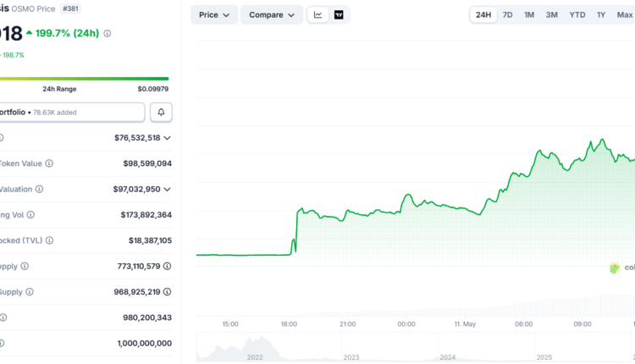635x364 pixels.
Task: Click $0.09979 range high value
Action: tap(153, 89)
